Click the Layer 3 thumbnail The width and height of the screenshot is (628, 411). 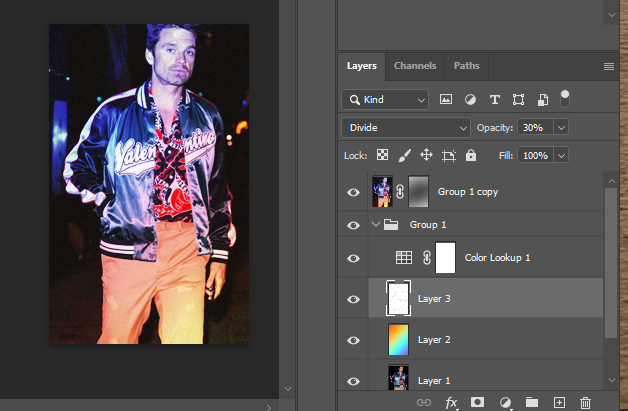click(399, 298)
